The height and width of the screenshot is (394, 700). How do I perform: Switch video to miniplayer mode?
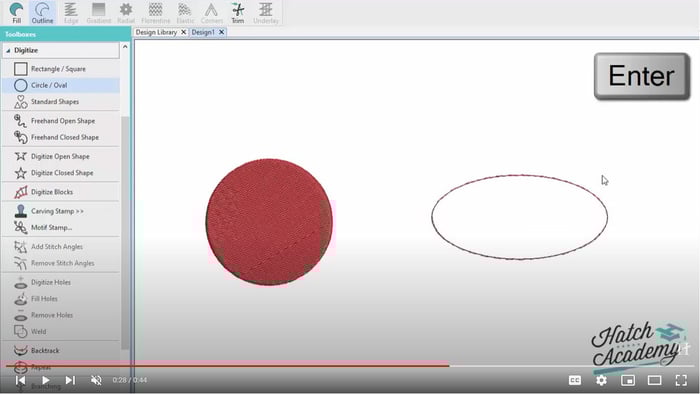628,380
